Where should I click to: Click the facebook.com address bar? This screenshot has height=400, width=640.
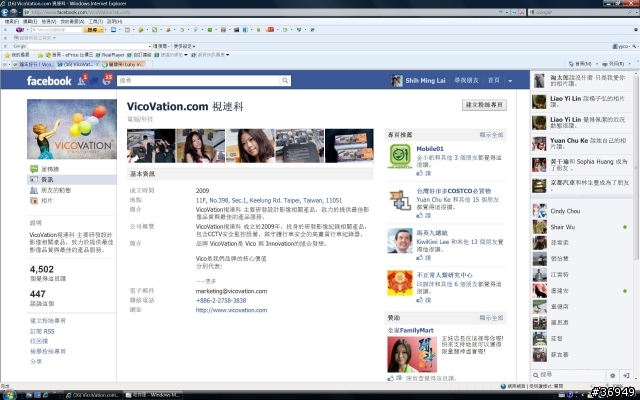[261, 12]
